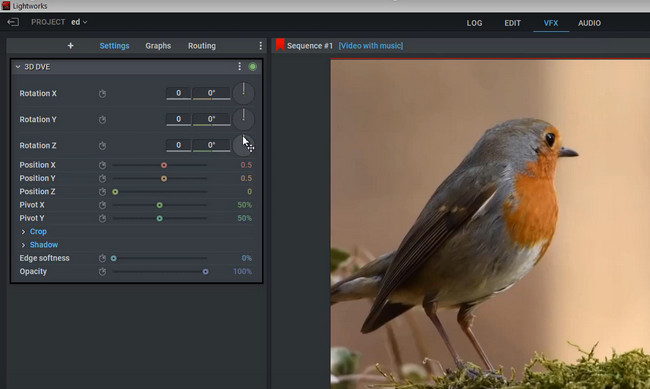Click the red Sequence #1 marker icon
Screen dimensions: 650x389
(x=280, y=45)
